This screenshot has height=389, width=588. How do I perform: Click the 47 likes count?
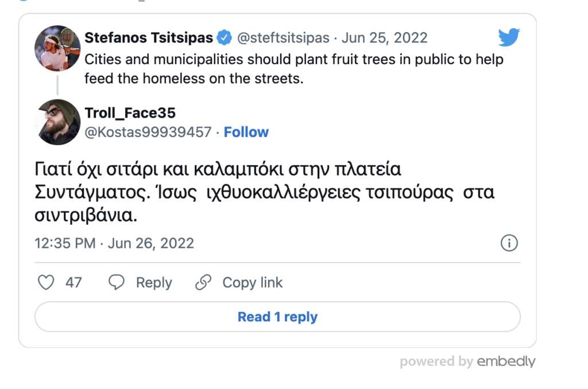[x=73, y=283]
